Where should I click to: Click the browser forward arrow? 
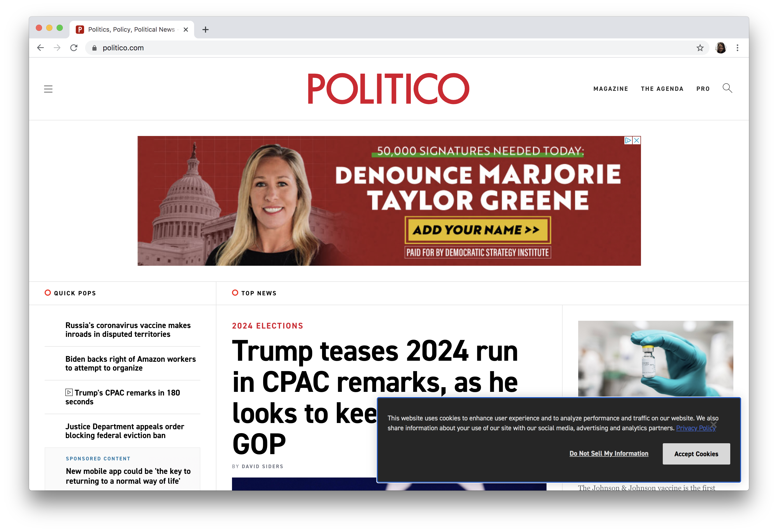(57, 48)
